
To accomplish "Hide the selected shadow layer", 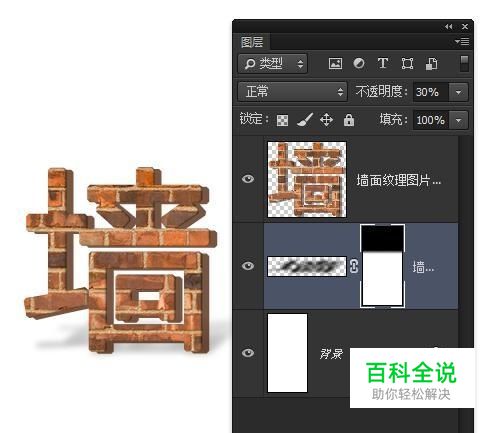I will click(248, 266).
